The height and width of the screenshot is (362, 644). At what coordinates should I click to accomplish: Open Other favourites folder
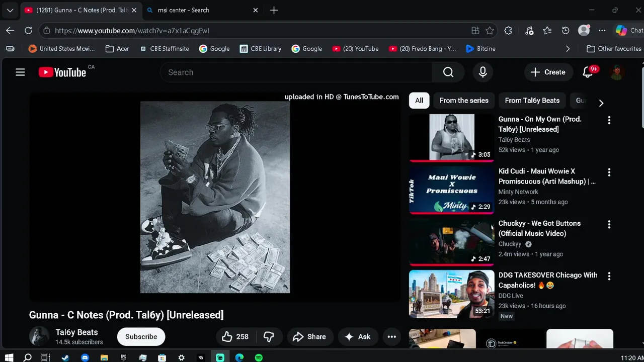click(614, 49)
